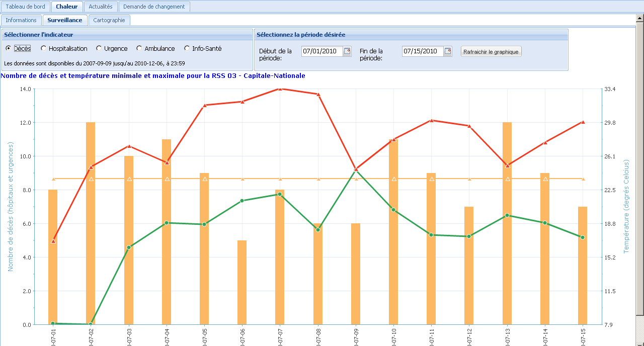This screenshot has height=346, width=644.
Task: Click green circle marker on 07-03
Action: 129,247
